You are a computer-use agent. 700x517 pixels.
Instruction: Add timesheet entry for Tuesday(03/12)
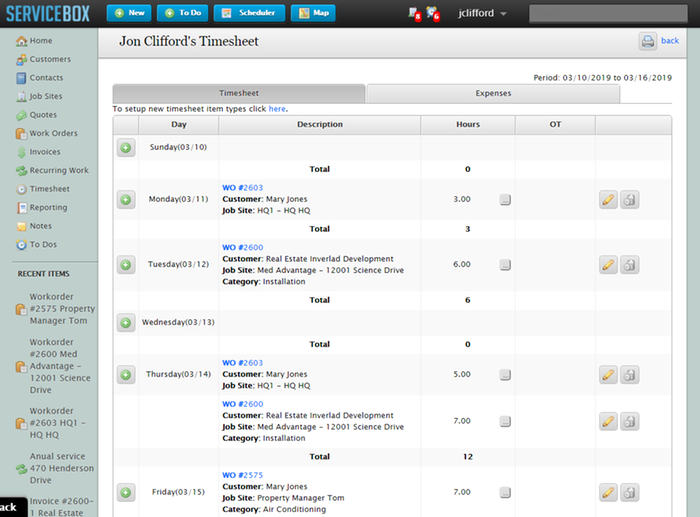pos(126,265)
